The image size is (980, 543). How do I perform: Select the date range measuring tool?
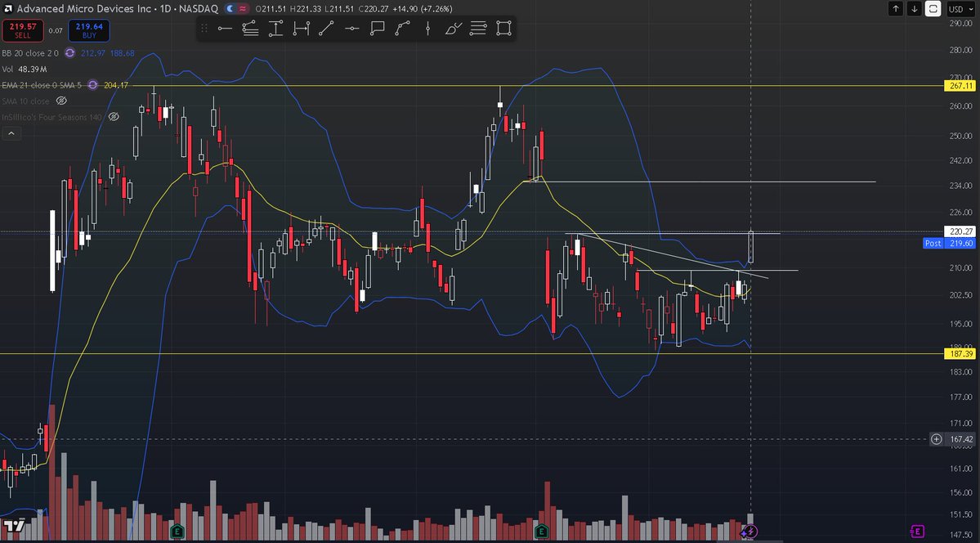point(302,28)
